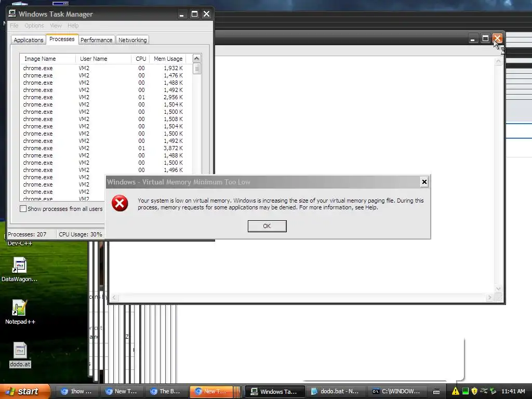Activate the Windows Task Manager taskbar button
The width and height of the screenshot is (532, 399).
[275, 392]
